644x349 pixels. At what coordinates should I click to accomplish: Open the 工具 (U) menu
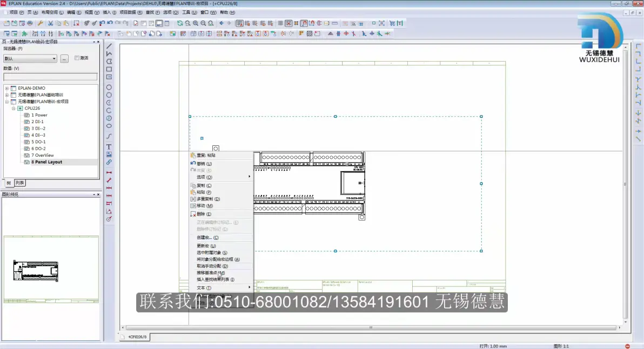(189, 12)
